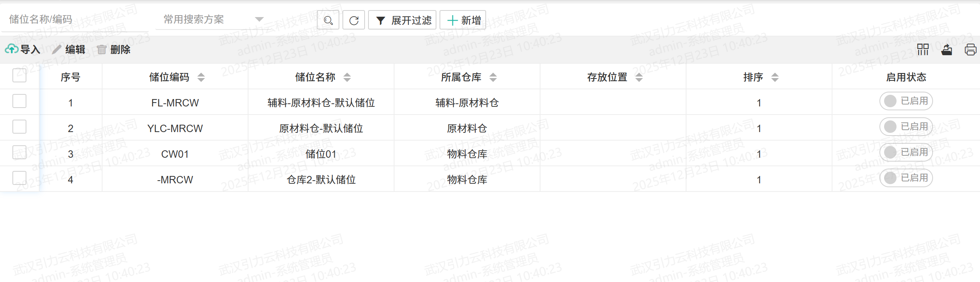Click the magnifier search icon button
The width and height of the screenshot is (980, 282).
(x=328, y=20)
